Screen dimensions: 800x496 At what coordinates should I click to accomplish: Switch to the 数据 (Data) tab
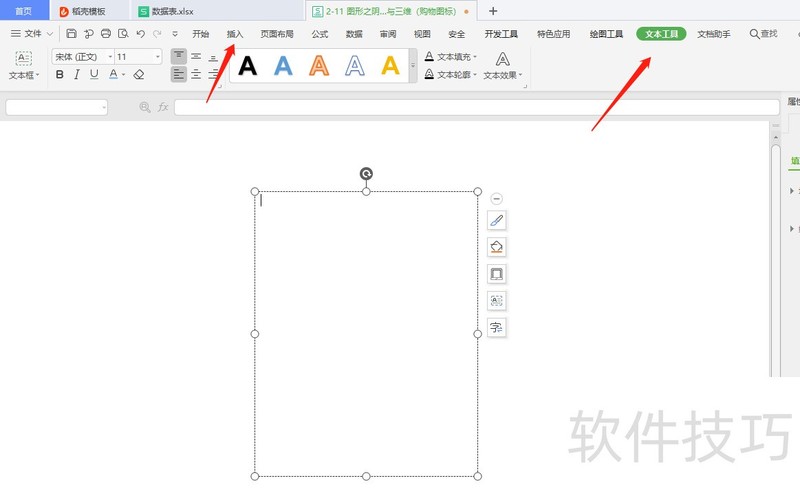354,34
